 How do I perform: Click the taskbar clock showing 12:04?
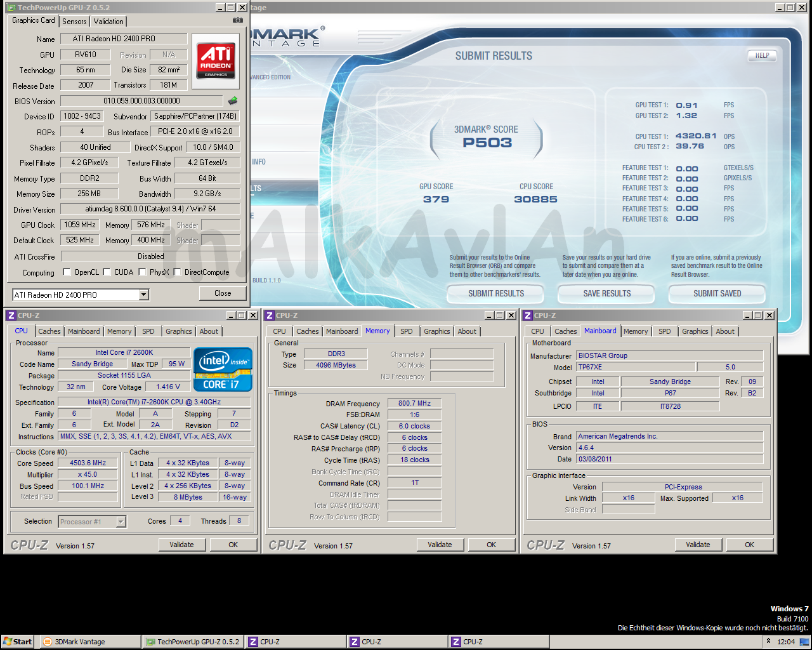click(786, 642)
